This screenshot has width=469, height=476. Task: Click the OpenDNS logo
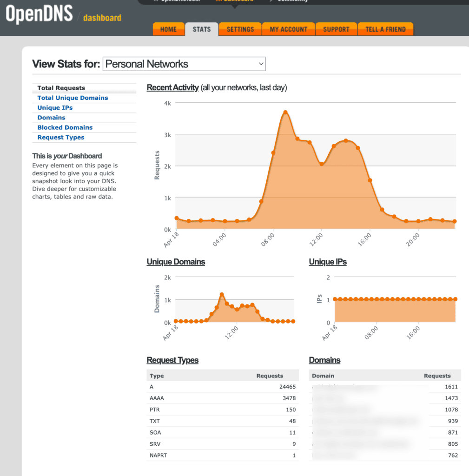pos(40,14)
